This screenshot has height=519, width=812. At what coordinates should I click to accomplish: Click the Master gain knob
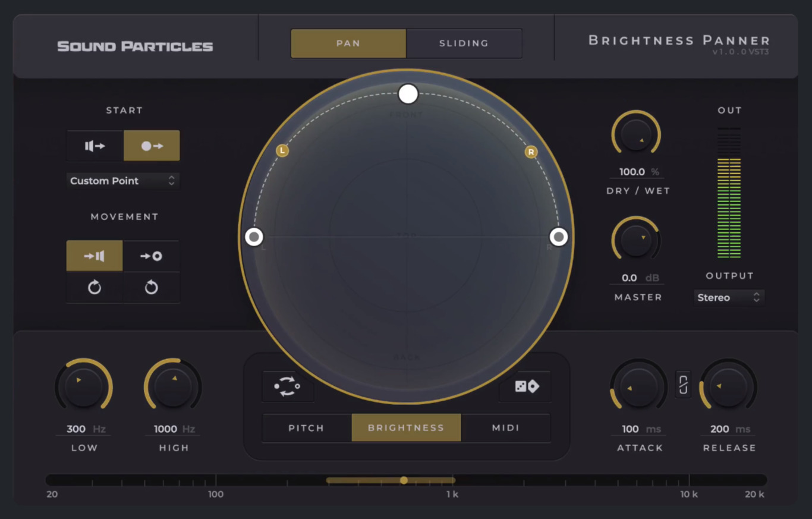point(636,241)
